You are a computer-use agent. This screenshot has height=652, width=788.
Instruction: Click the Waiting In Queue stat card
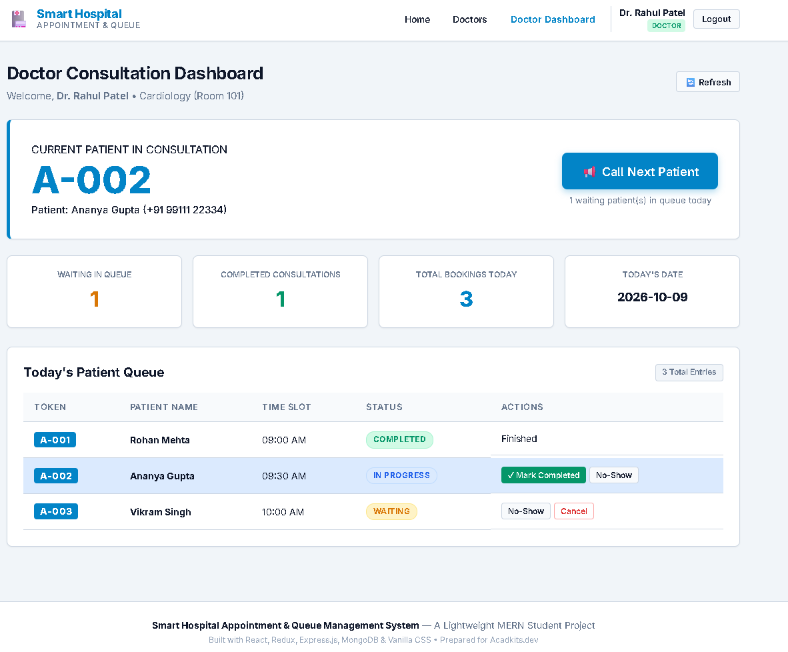pos(94,292)
